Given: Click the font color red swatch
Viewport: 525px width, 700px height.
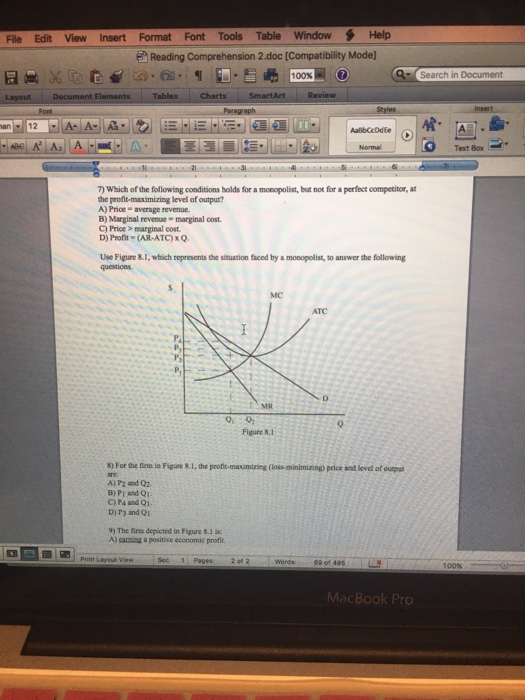Looking at the screenshot, I should 79,146.
